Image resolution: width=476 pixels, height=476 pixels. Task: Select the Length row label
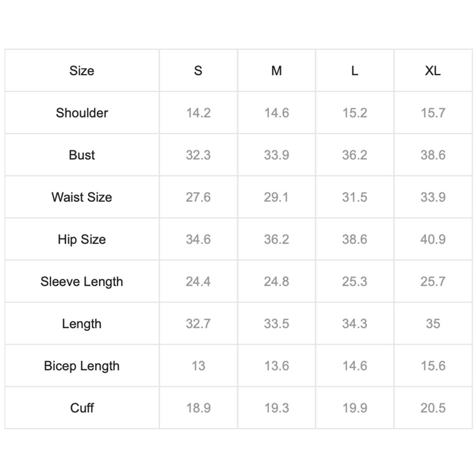pyautogui.click(x=82, y=324)
